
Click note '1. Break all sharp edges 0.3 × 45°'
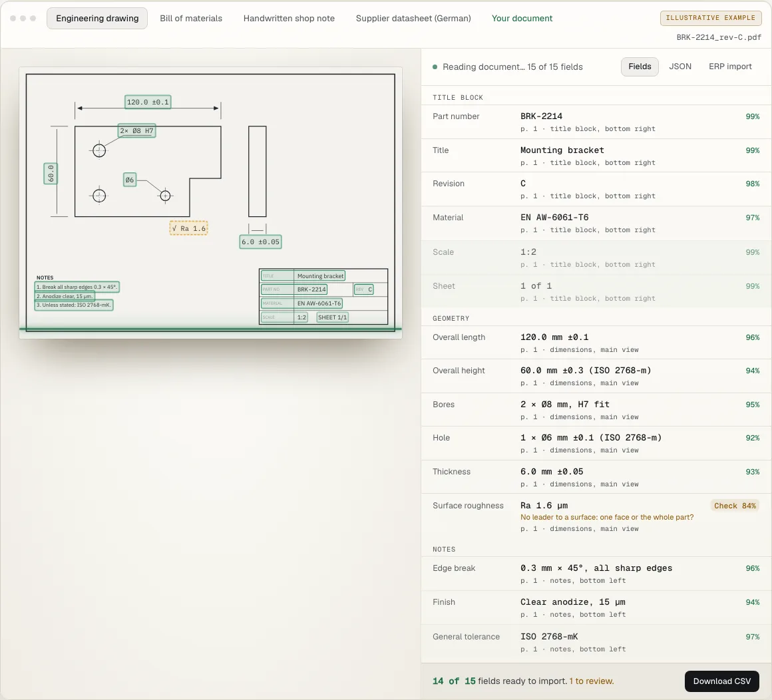pyautogui.click(x=77, y=287)
